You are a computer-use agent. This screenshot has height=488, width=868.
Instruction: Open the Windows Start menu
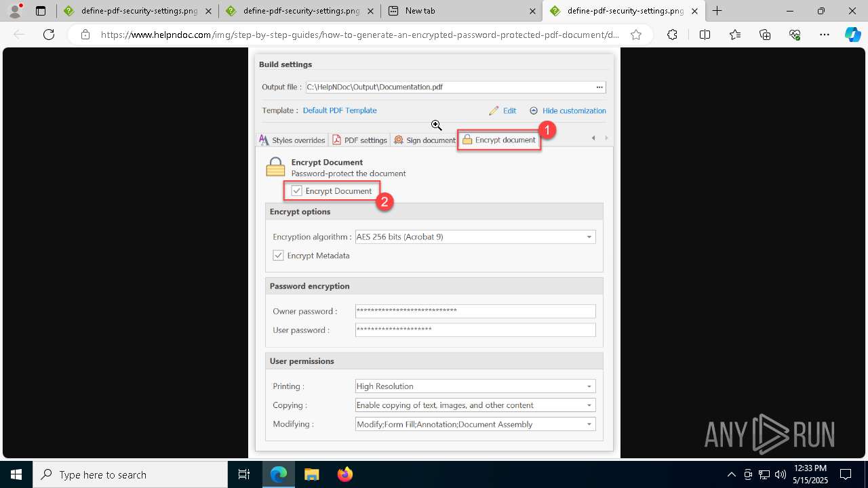point(16,474)
